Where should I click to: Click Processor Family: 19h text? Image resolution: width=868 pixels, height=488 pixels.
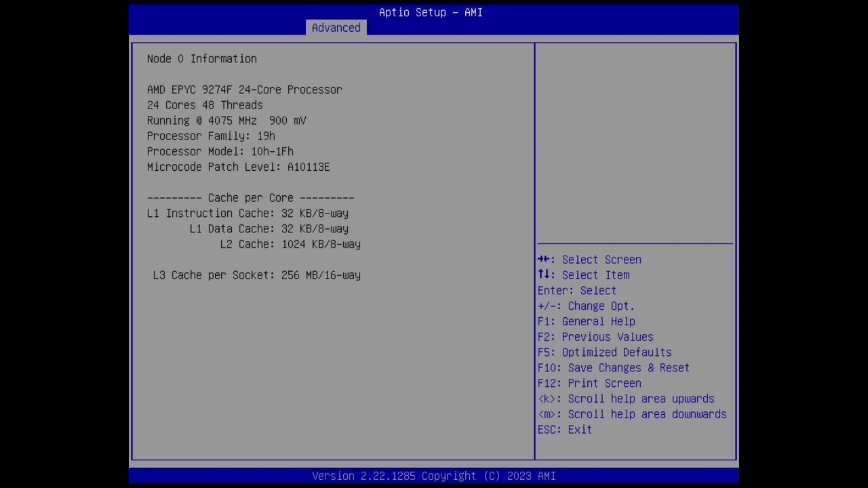[x=211, y=136]
